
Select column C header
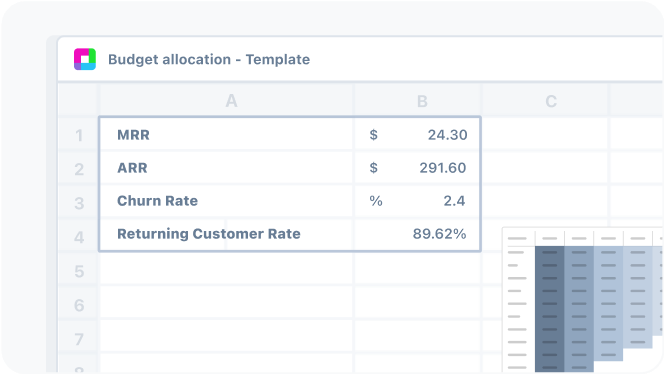pos(546,101)
